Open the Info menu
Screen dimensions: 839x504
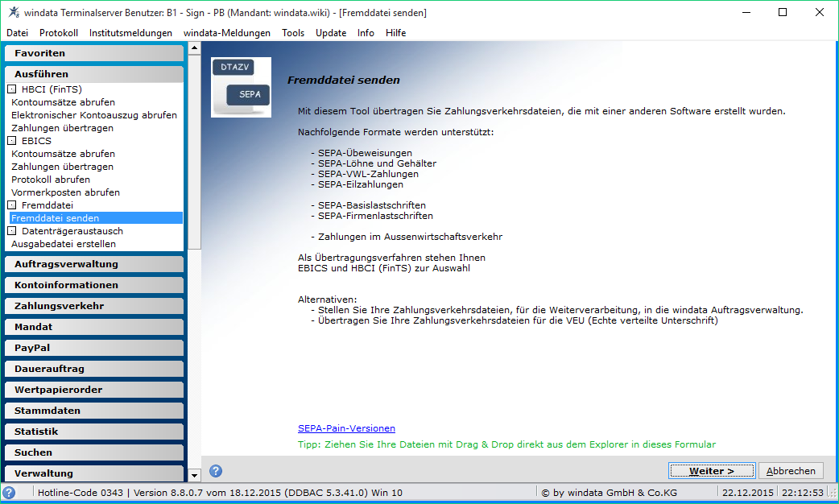(x=366, y=33)
